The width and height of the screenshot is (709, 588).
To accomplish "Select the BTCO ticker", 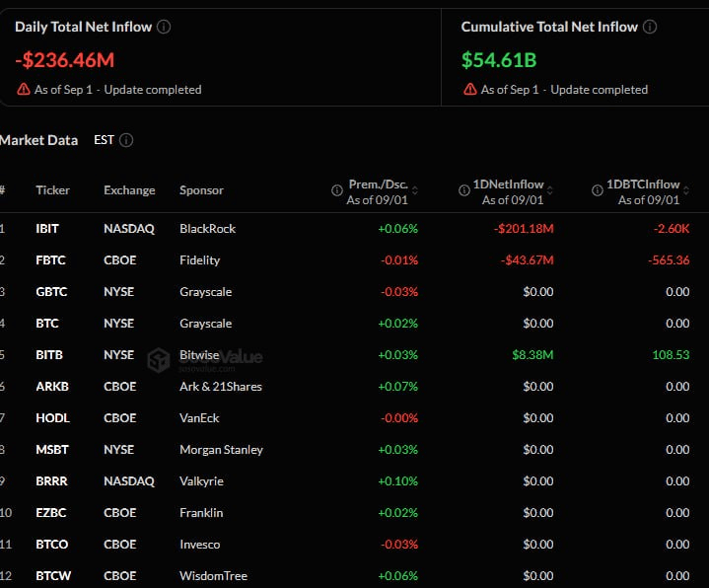I will coord(52,545).
